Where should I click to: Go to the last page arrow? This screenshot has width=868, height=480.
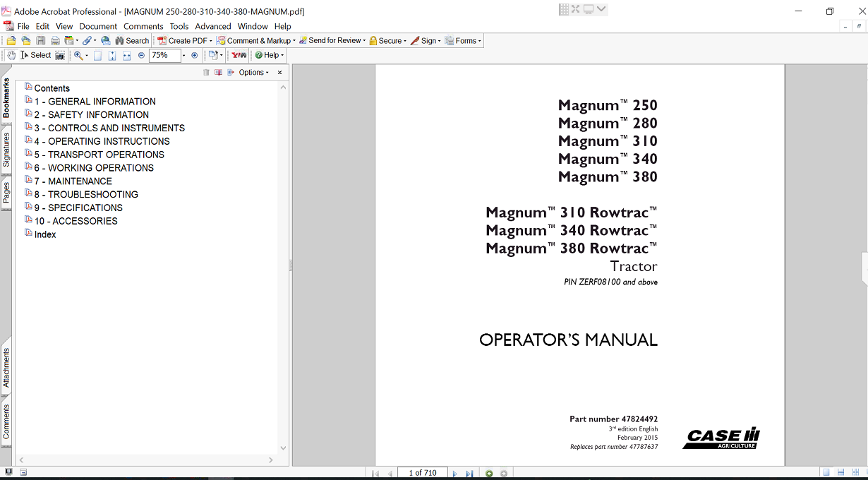pyautogui.click(x=469, y=474)
